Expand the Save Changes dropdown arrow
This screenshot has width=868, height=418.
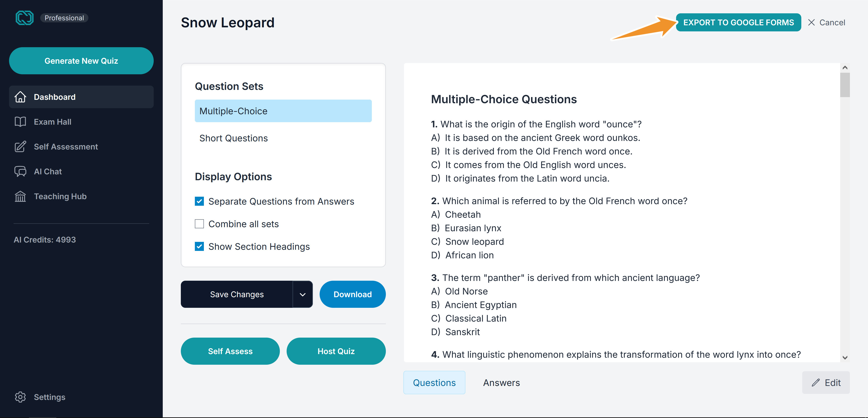[303, 294]
